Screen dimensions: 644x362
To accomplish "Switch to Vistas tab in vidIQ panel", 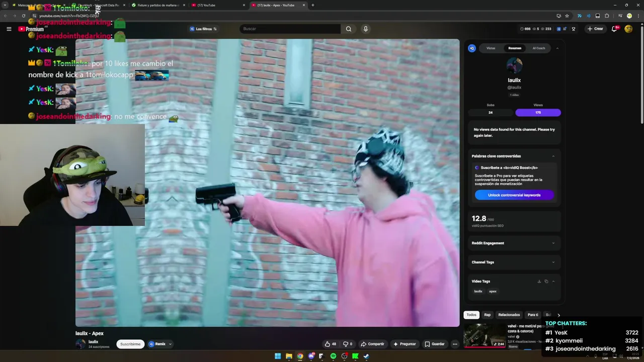I will 491,48.
